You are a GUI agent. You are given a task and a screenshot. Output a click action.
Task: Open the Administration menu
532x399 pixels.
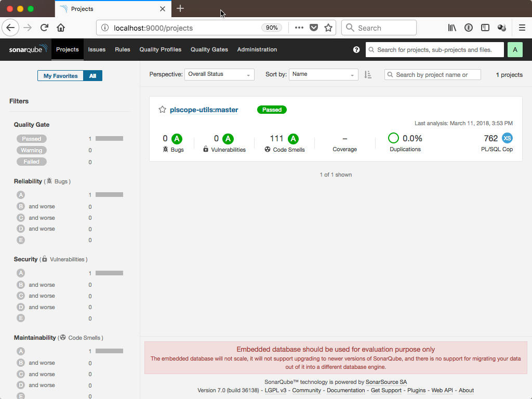pos(257,49)
